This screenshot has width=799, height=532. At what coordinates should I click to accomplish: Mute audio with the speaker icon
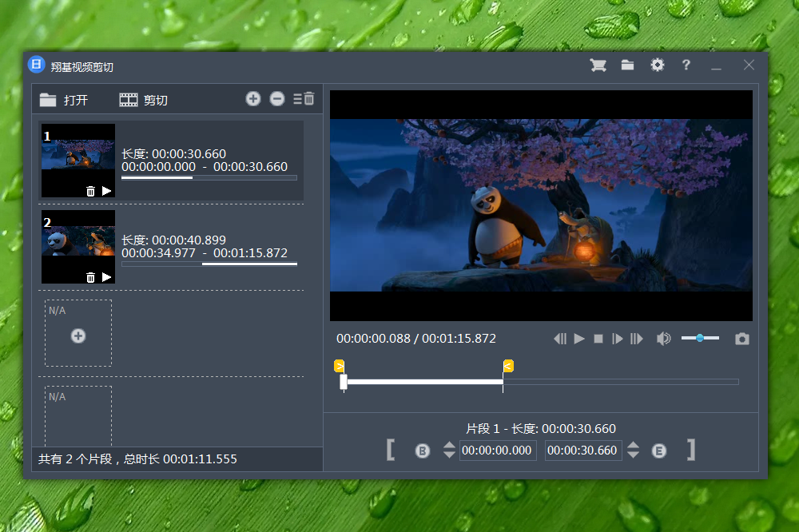pos(663,339)
